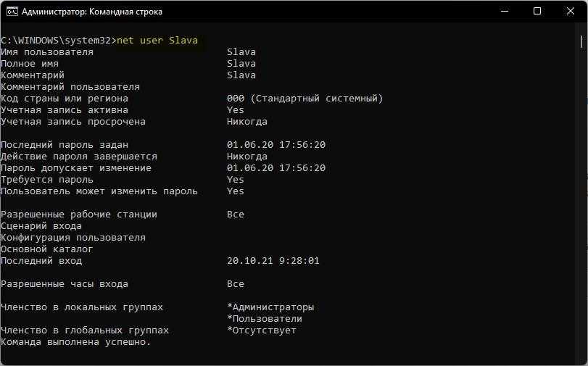Click 'Yes' next to 'Учетная запись активна'
Viewport: 588px width, 366px height.
tap(235, 110)
